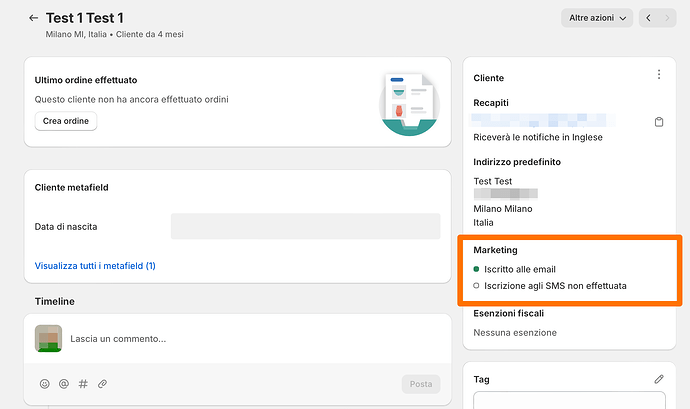
Task: Click the Crea ordine button
Action: point(66,121)
